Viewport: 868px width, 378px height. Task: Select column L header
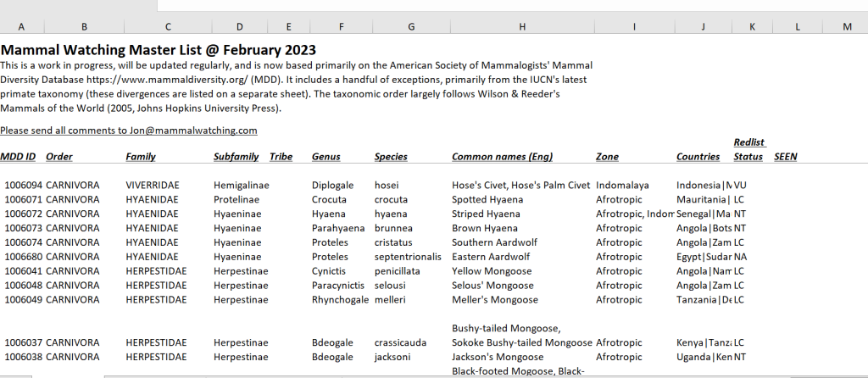[x=798, y=26]
